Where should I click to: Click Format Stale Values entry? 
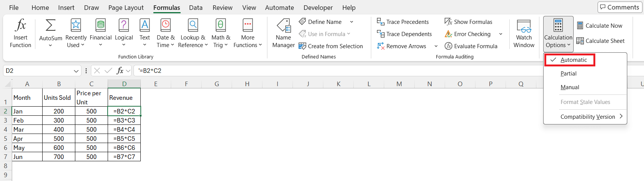[x=585, y=102]
